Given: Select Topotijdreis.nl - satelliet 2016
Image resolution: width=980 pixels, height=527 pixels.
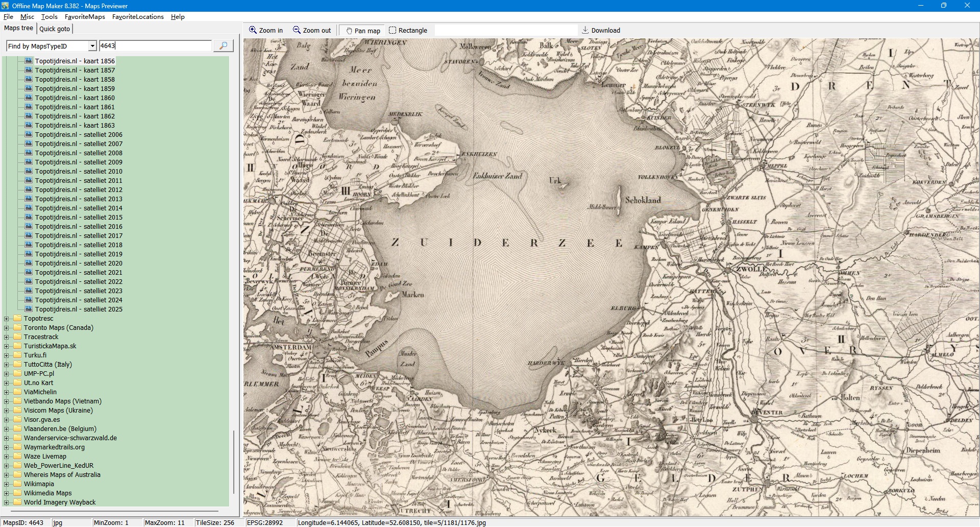Looking at the screenshot, I should [x=79, y=226].
